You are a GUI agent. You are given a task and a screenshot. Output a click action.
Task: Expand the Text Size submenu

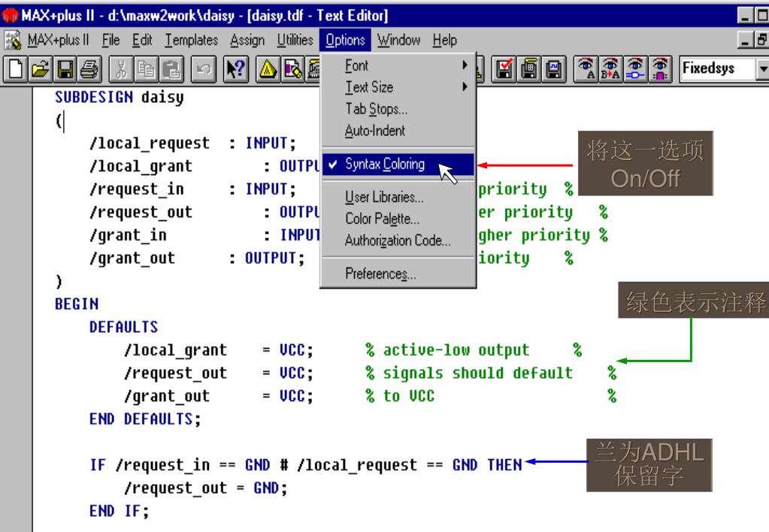pos(398,87)
